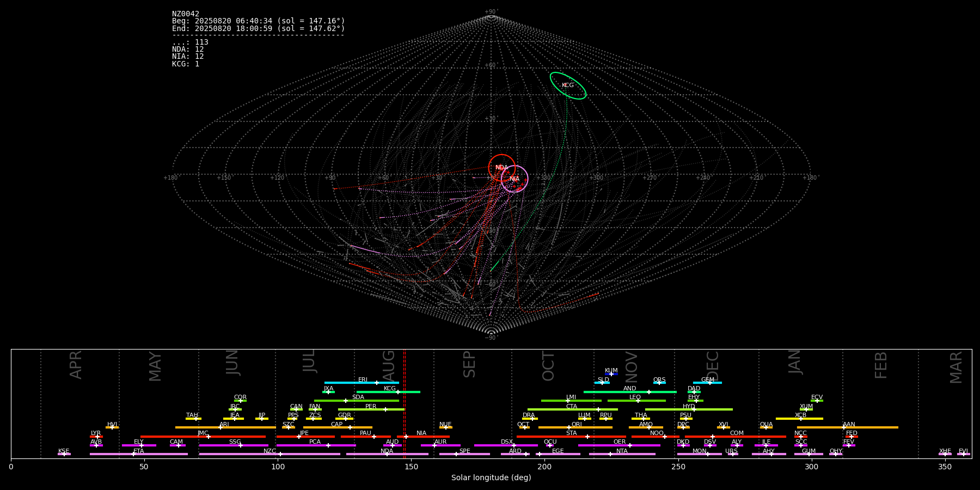Click the +300 longitude label on map
Screen dimensions: 980x490
[596, 178]
